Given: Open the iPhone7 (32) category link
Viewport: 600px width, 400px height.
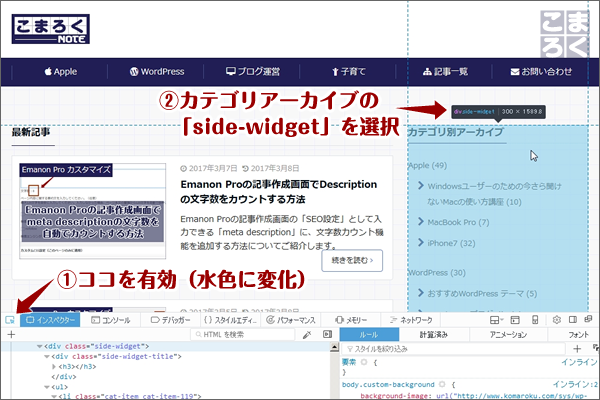Looking at the screenshot, I should click(451, 243).
